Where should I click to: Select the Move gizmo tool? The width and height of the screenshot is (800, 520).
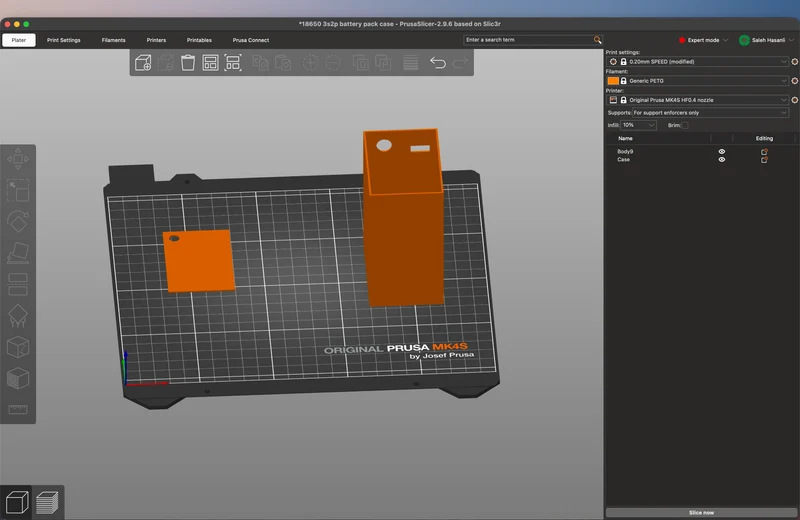point(18,159)
